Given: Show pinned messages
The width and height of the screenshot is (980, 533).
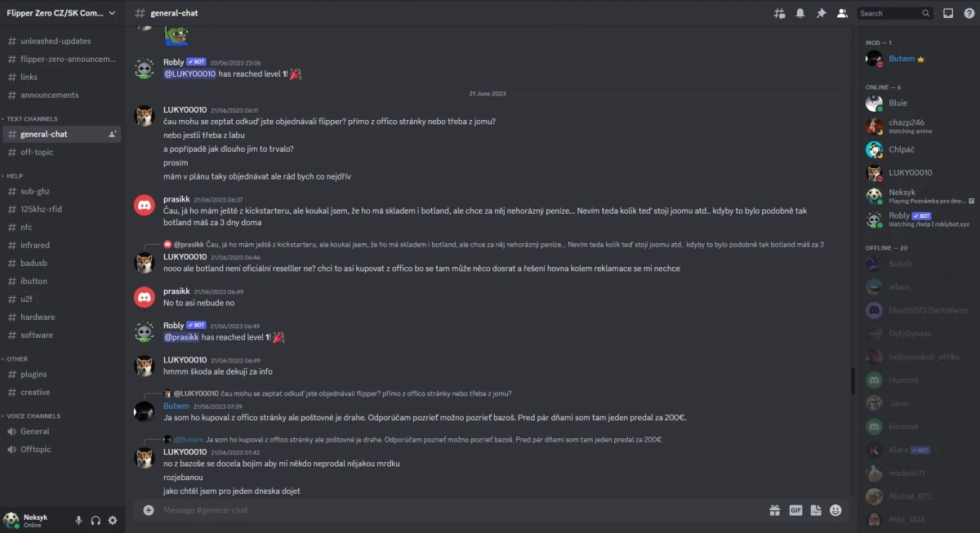Looking at the screenshot, I should [x=822, y=13].
